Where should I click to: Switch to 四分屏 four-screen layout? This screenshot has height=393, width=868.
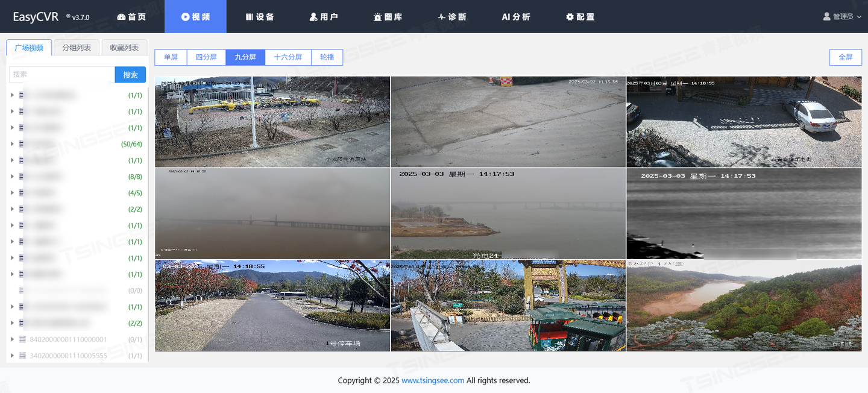pos(206,57)
